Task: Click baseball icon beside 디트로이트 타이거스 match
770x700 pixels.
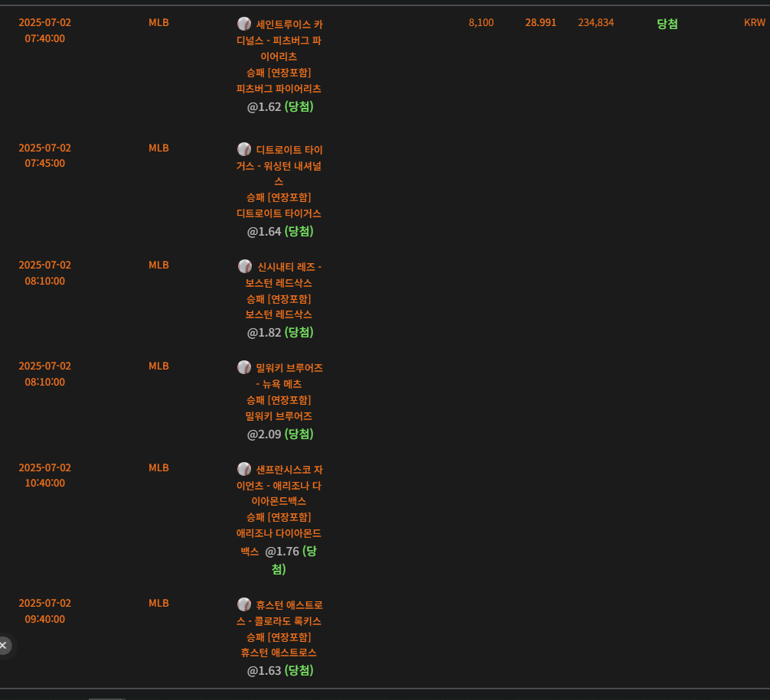Action: click(244, 148)
